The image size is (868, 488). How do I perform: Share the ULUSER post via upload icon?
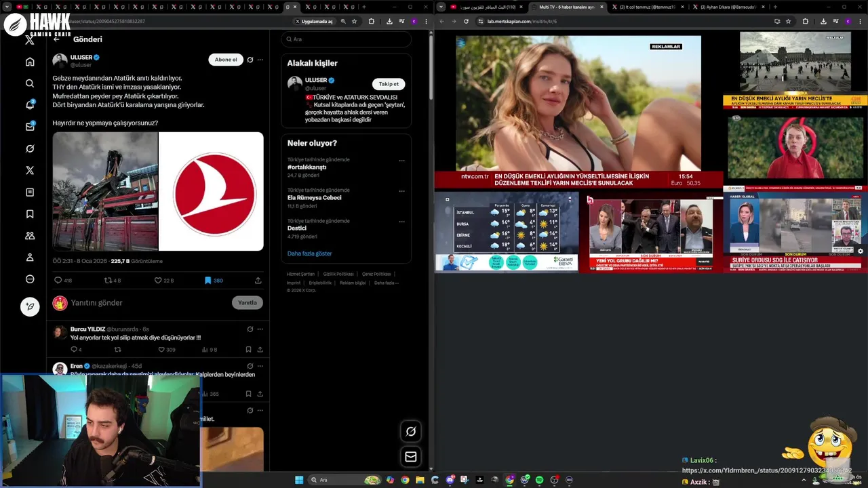[258, 280]
